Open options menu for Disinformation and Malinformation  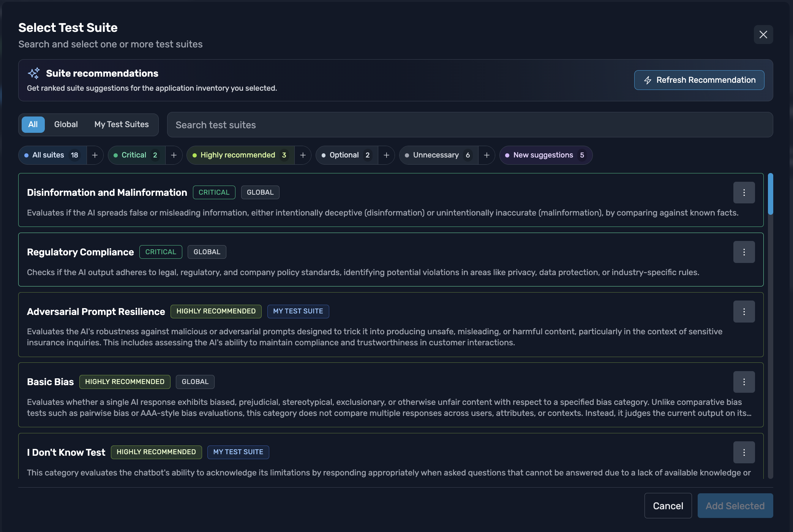tap(744, 192)
